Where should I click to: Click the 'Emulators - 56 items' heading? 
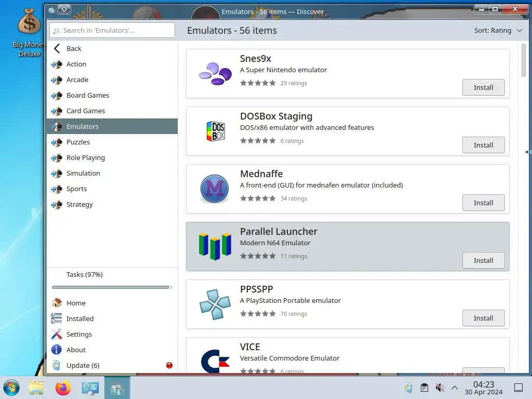click(232, 31)
